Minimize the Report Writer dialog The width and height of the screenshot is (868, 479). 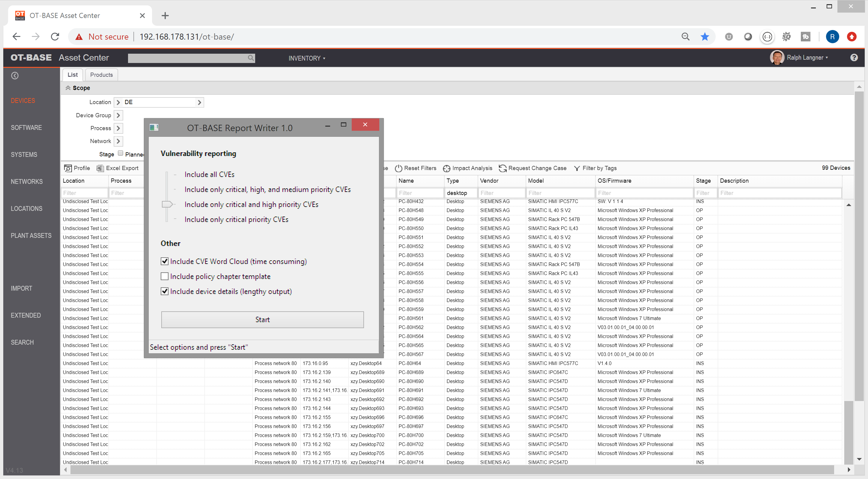(327, 125)
